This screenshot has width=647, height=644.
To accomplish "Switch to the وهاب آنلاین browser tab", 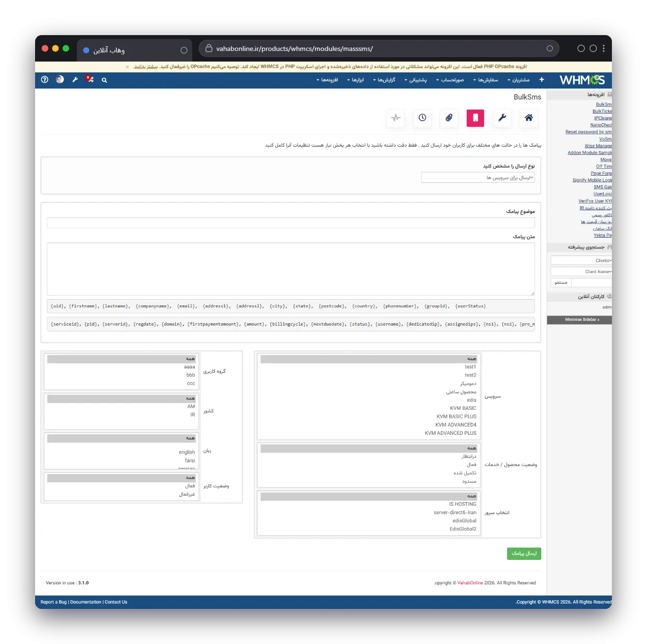I will [135, 50].
